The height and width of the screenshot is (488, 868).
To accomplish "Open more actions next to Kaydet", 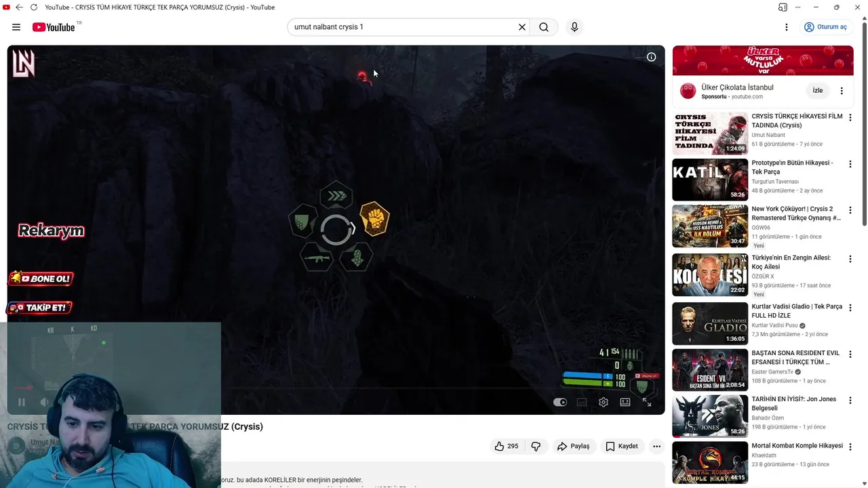I will click(x=656, y=446).
